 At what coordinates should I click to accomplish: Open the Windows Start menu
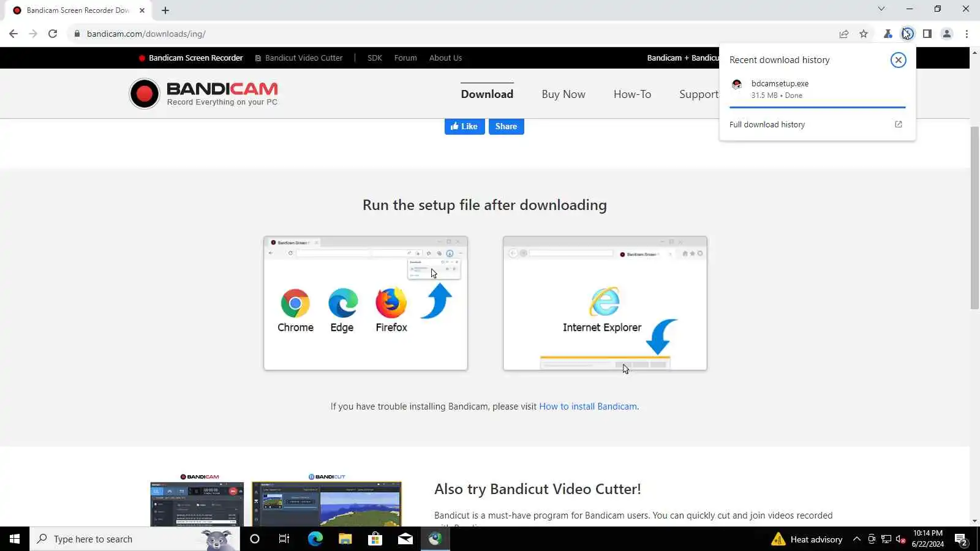tap(15, 539)
